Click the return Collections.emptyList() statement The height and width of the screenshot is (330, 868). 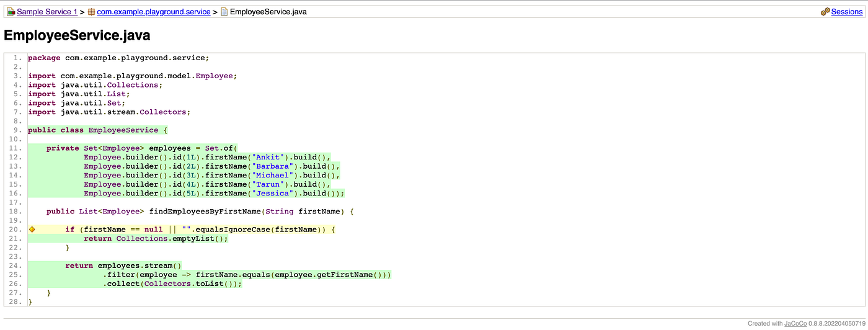(156, 238)
